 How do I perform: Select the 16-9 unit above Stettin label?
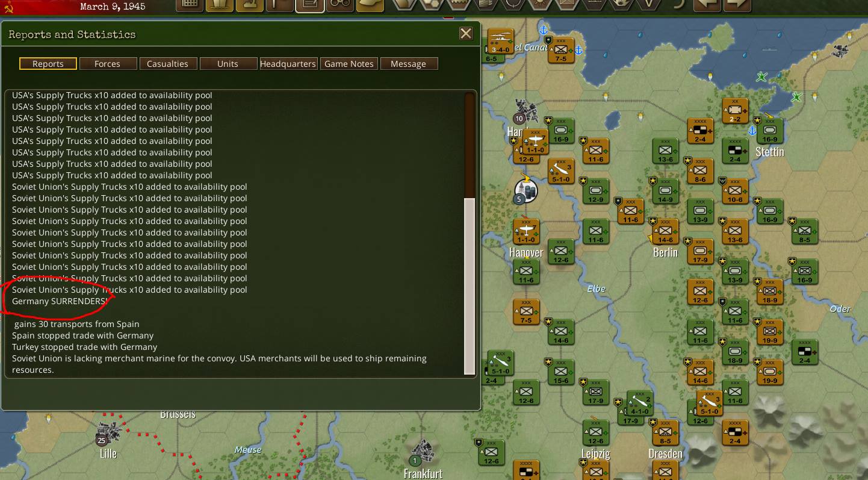tap(770, 131)
